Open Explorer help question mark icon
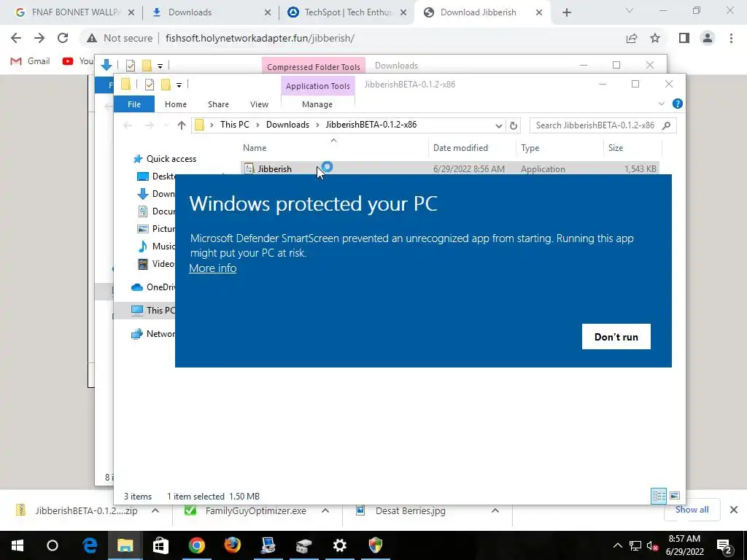747x560 pixels. [x=677, y=104]
